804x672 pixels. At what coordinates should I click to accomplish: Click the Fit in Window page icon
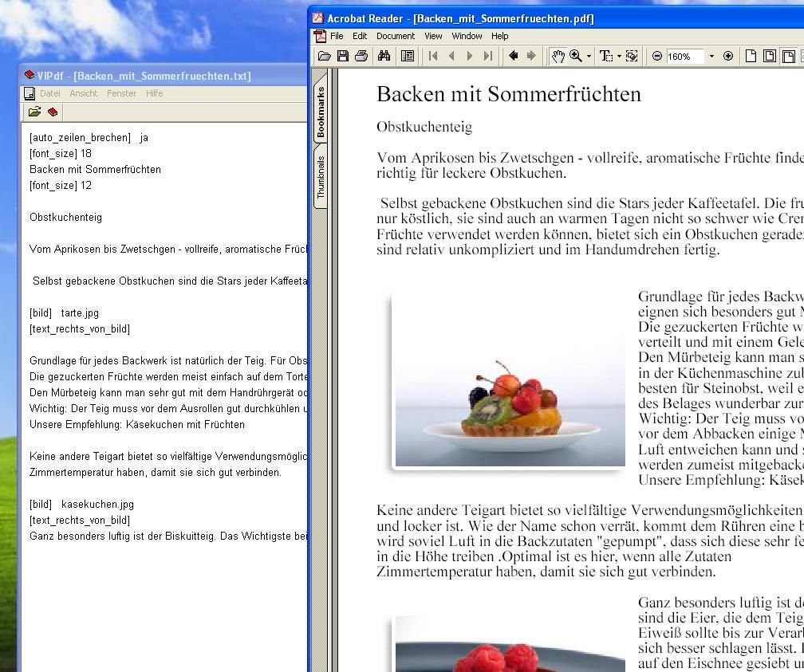point(770,56)
